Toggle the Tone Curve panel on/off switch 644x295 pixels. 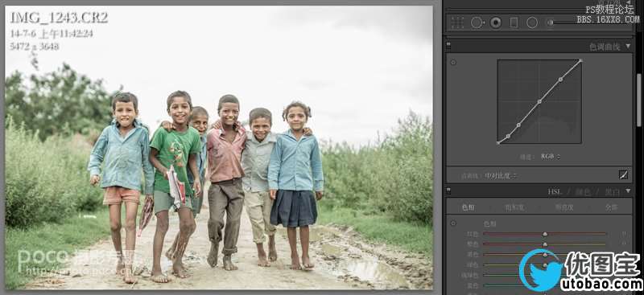[448, 46]
